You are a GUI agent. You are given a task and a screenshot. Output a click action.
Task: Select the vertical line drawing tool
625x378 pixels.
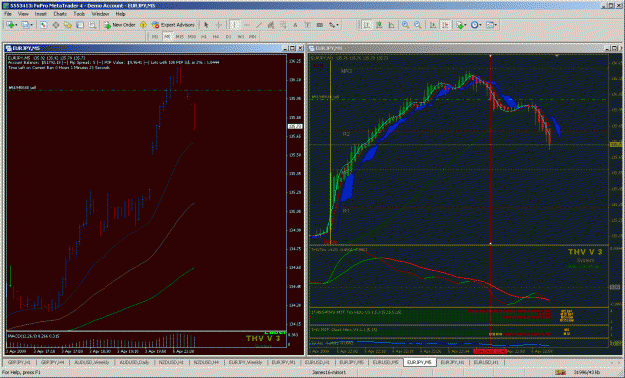point(235,25)
